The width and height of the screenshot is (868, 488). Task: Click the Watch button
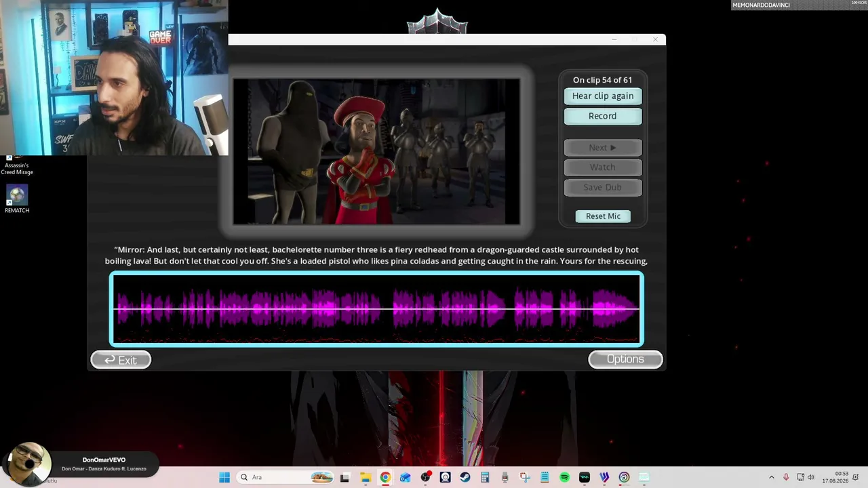[x=603, y=167]
